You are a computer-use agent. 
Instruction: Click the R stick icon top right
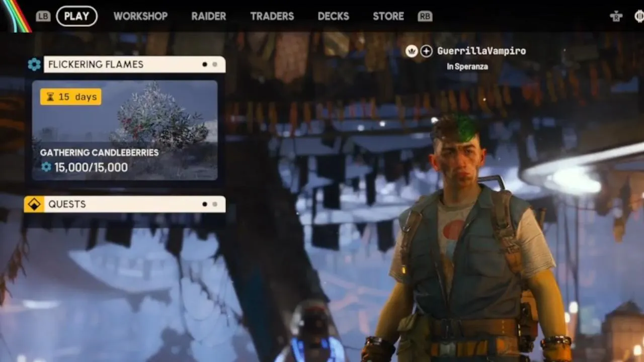pos(616,16)
